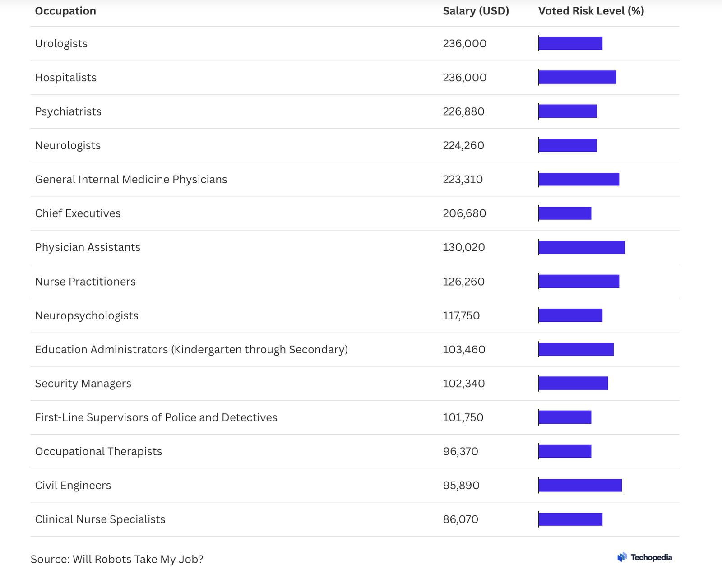722x588 pixels.
Task: Click the salary value 101,750
Action: click(463, 417)
